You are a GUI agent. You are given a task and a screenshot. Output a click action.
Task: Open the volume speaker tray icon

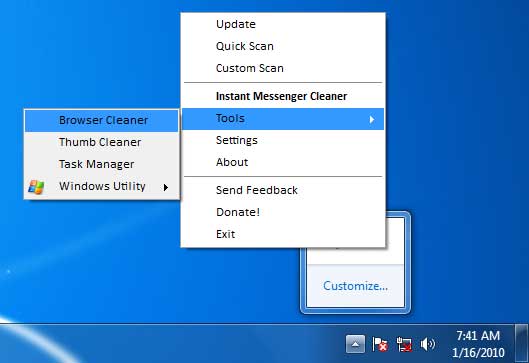pyautogui.click(x=427, y=344)
